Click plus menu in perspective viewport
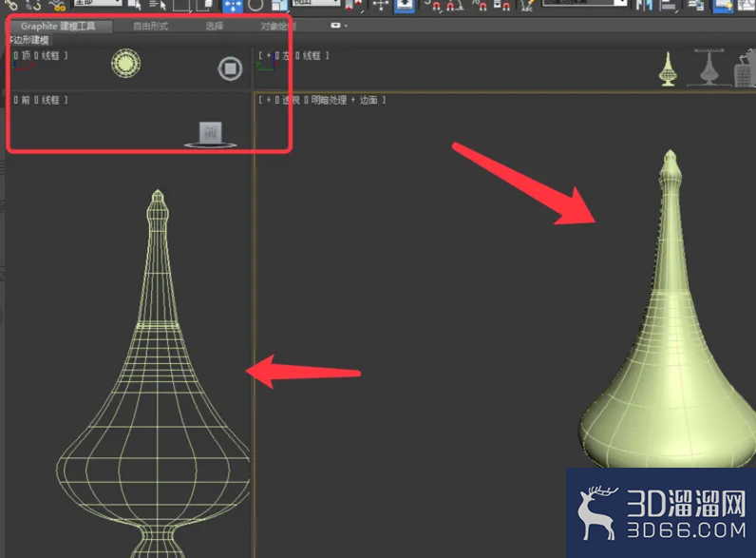This screenshot has width=756, height=558. tap(269, 100)
